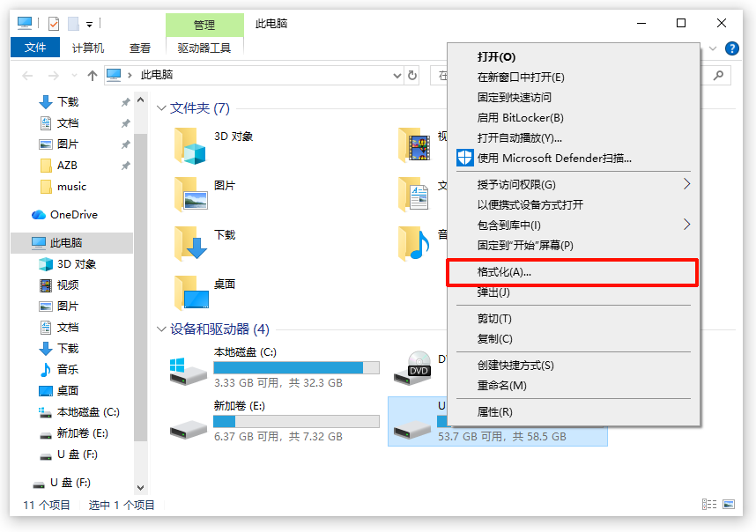Click the sidebar vertical scrollbar
Image resolution: width=756 pixels, height=532 pixels.
tap(139, 352)
